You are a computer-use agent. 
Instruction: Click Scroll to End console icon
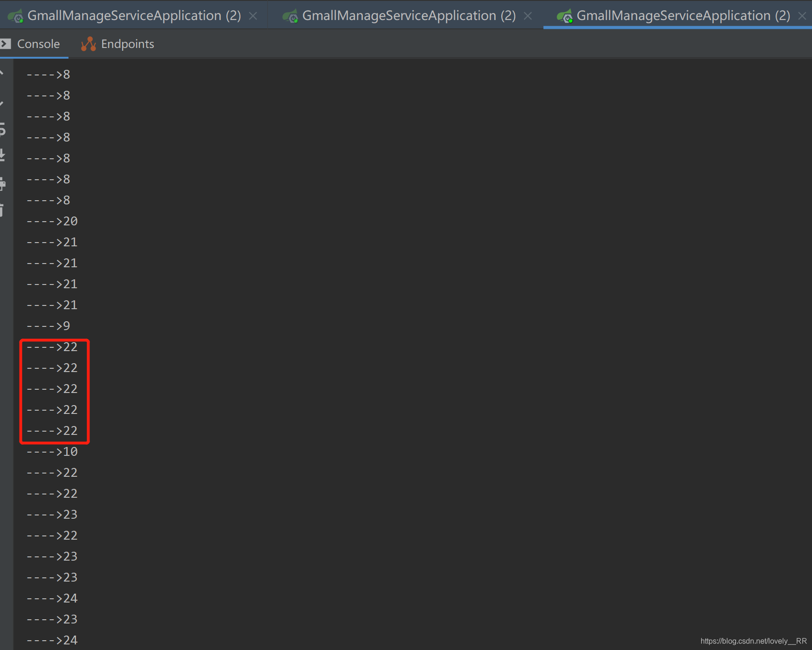2,155
